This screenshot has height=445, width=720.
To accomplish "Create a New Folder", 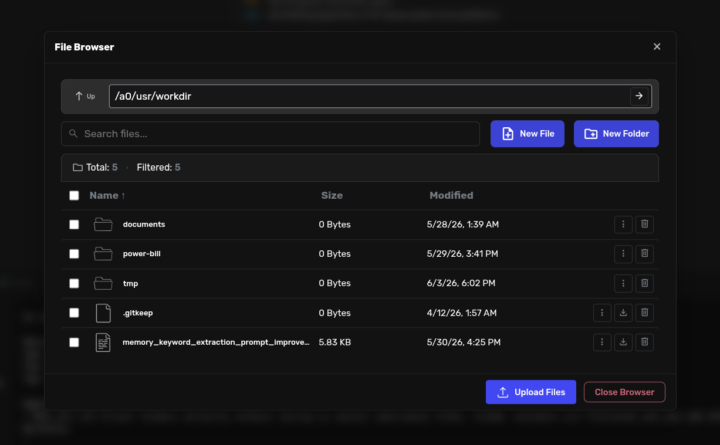I will (616, 134).
